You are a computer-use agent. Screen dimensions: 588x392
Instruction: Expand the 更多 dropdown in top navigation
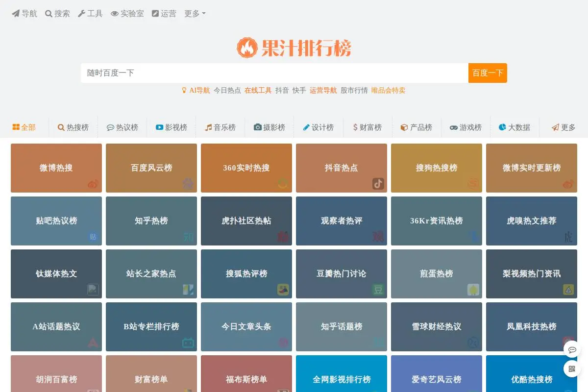click(x=195, y=14)
